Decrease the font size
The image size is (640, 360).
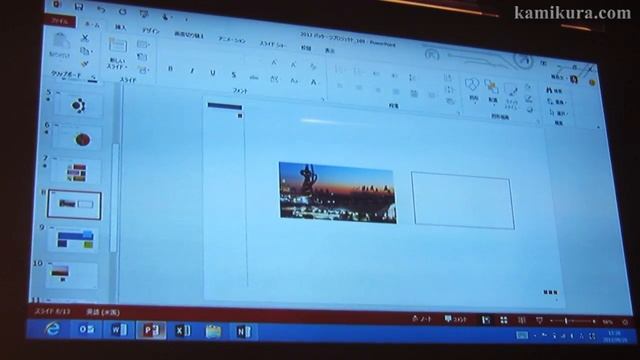pyautogui.click(x=293, y=64)
